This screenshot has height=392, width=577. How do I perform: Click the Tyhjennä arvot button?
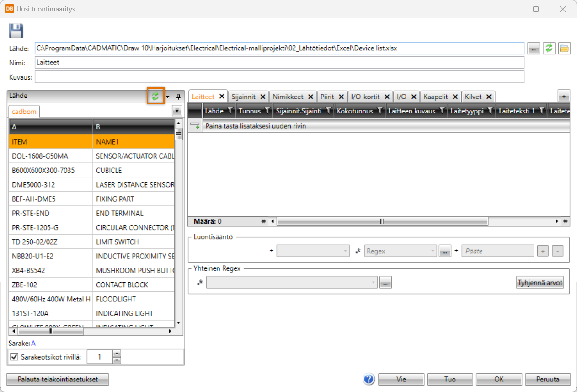pyautogui.click(x=540, y=283)
